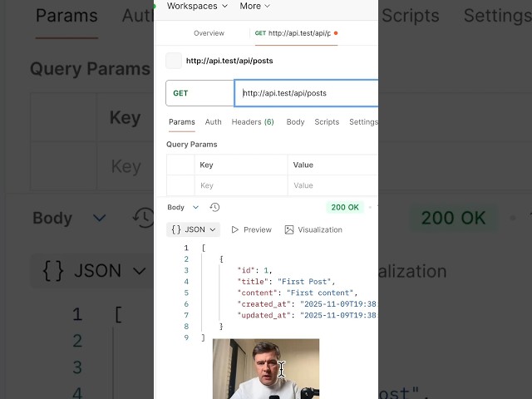
Task: Open the Auth tab
Action: tap(213, 122)
